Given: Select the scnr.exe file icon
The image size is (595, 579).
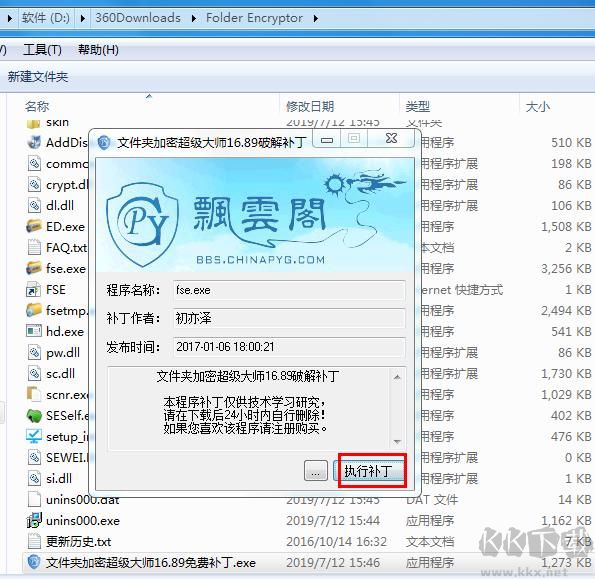Looking at the screenshot, I should point(34,395).
